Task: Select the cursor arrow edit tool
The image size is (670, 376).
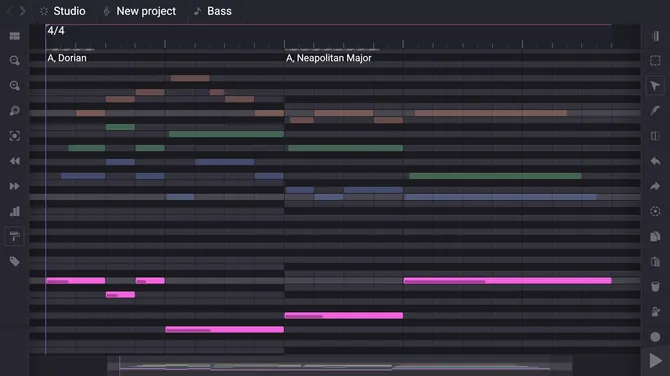Action: [x=655, y=86]
